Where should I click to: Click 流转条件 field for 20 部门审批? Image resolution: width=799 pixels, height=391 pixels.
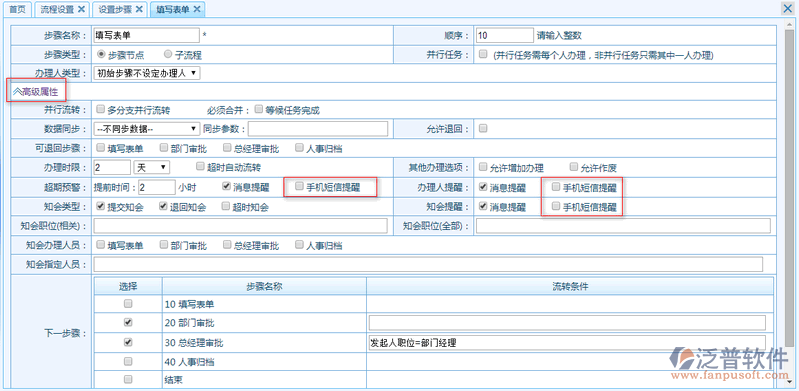567,323
